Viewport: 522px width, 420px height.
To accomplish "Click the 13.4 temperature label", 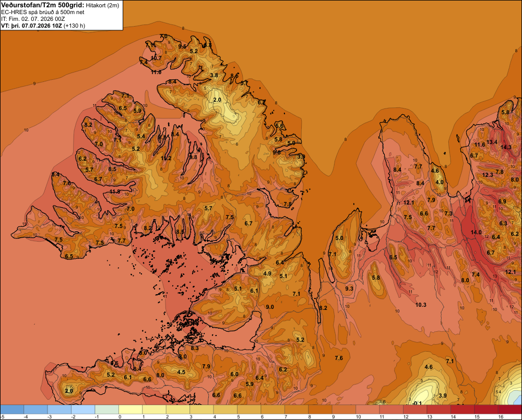I will [x=492, y=142].
